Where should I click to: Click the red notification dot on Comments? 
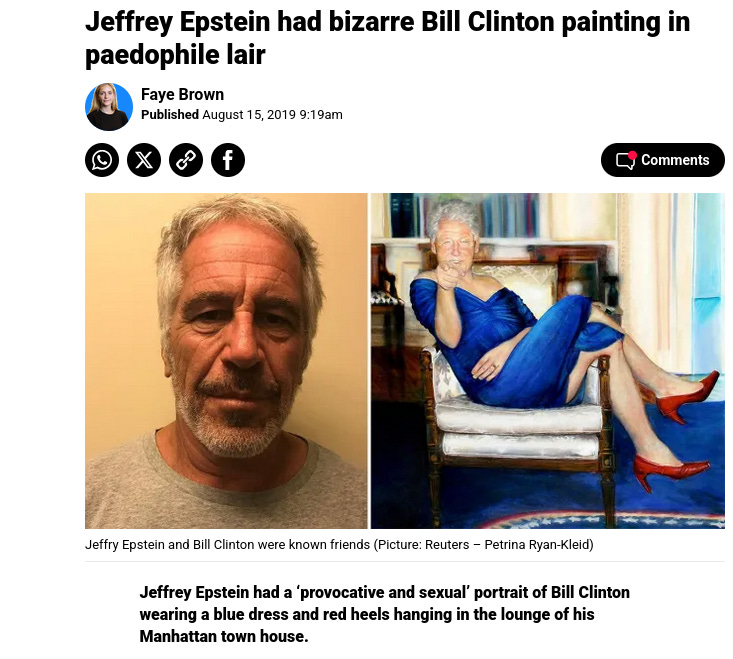click(x=632, y=155)
